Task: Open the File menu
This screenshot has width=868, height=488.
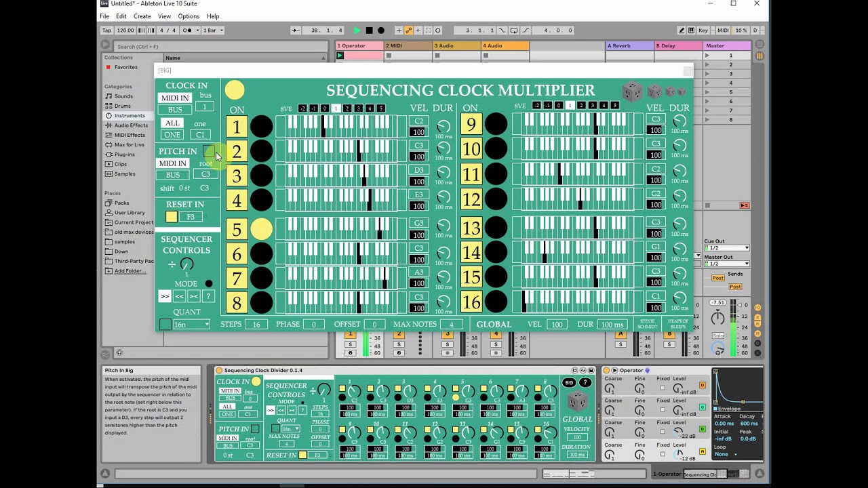Action: point(104,16)
